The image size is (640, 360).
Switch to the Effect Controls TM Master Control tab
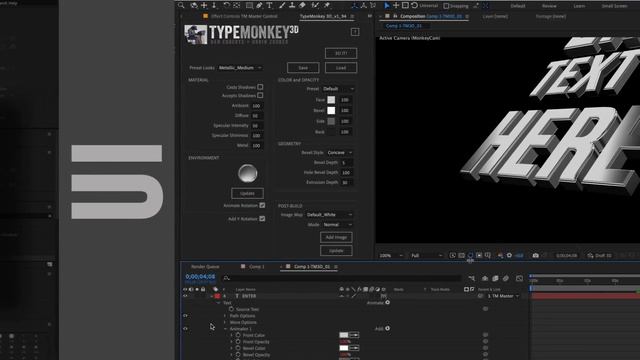[x=244, y=16]
